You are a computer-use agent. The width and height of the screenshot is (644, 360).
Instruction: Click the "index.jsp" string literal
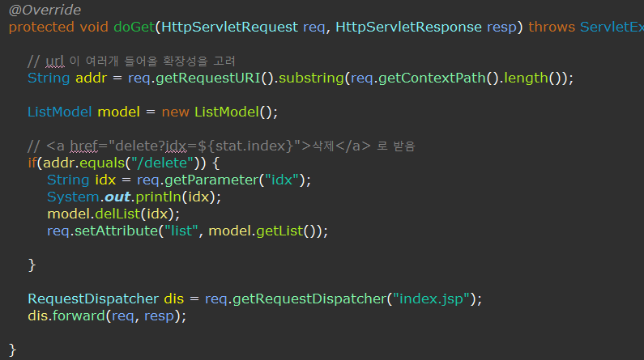coord(431,299)
